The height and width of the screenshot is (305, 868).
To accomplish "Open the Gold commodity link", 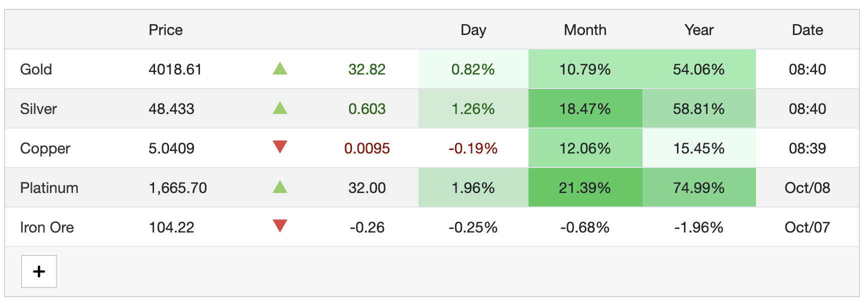I will [x=36, y=69].
